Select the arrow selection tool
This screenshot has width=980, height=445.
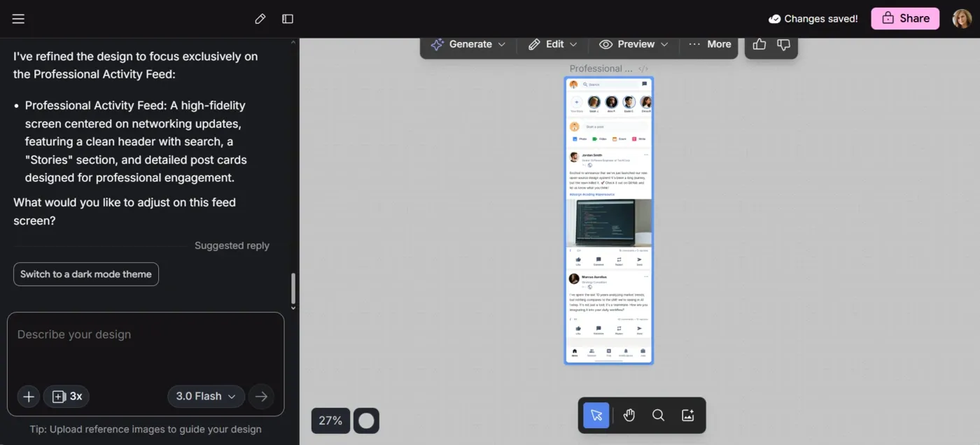click(596, 415)
